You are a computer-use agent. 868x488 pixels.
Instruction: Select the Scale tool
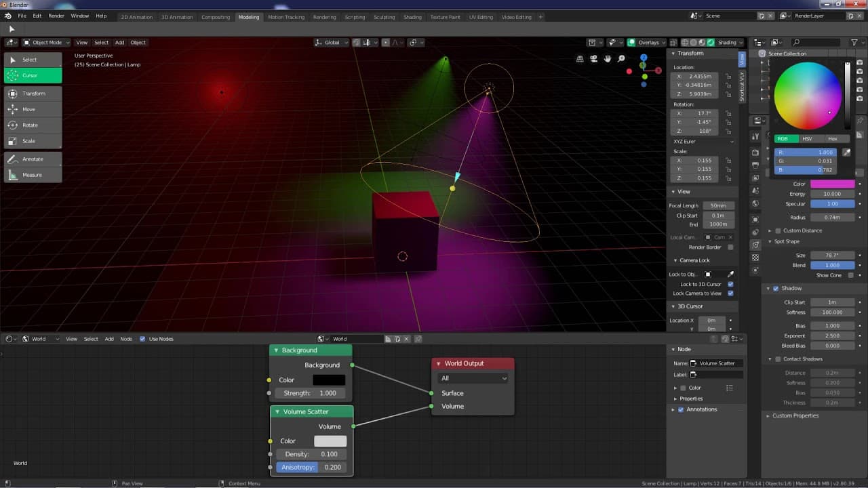tap(33, 141)
